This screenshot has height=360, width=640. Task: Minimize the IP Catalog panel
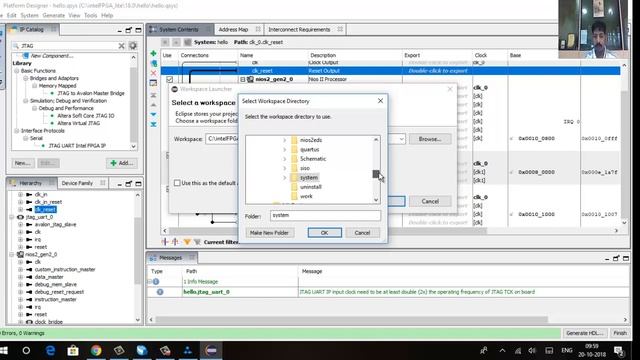tap(119, 30)
